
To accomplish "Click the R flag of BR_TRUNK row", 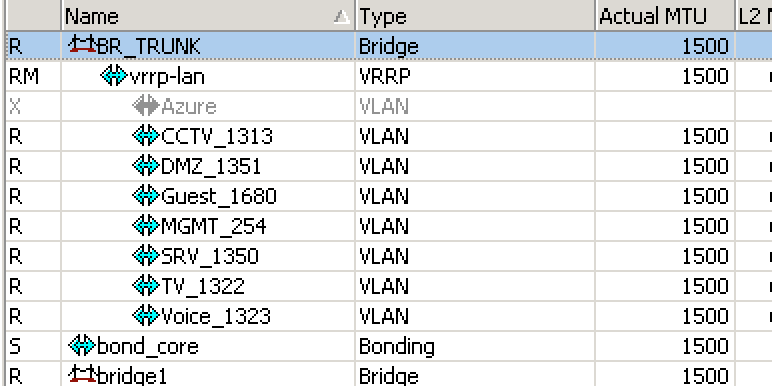I will pos(16,46).
